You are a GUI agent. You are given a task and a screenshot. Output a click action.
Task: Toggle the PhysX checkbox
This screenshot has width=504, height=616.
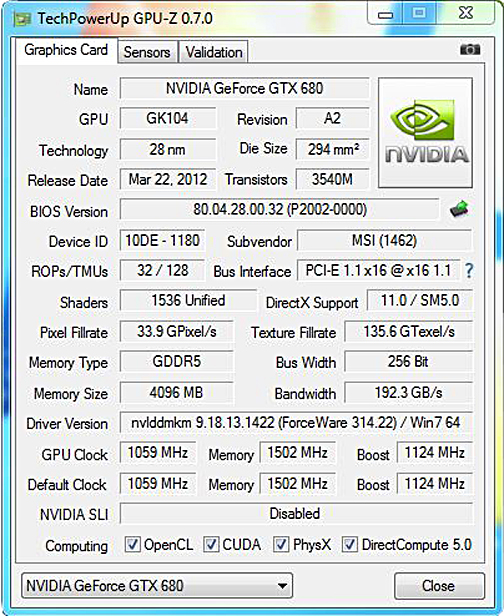(x=281, y=544)
